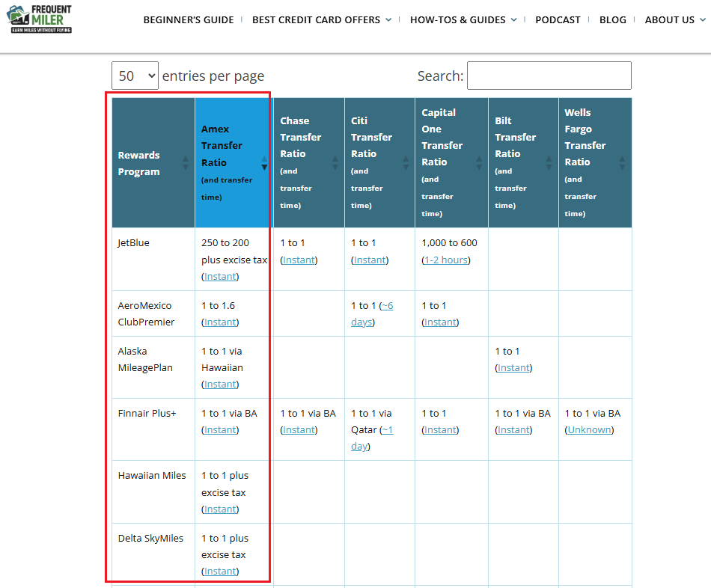711x588 pixels.
Task: Open AeroMexico Citi ~6 days link
Action: (372, 313)
